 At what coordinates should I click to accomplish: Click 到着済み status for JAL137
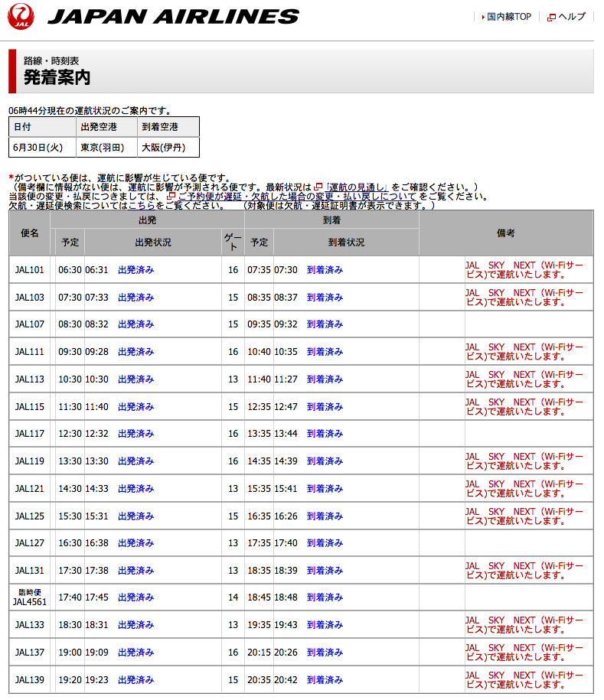(325, 653)
